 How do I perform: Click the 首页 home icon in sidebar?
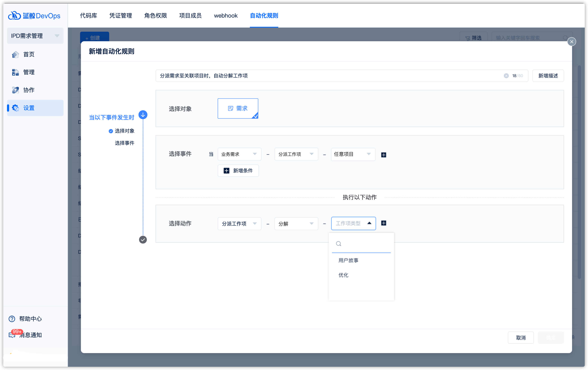click(x=15, y=54)
